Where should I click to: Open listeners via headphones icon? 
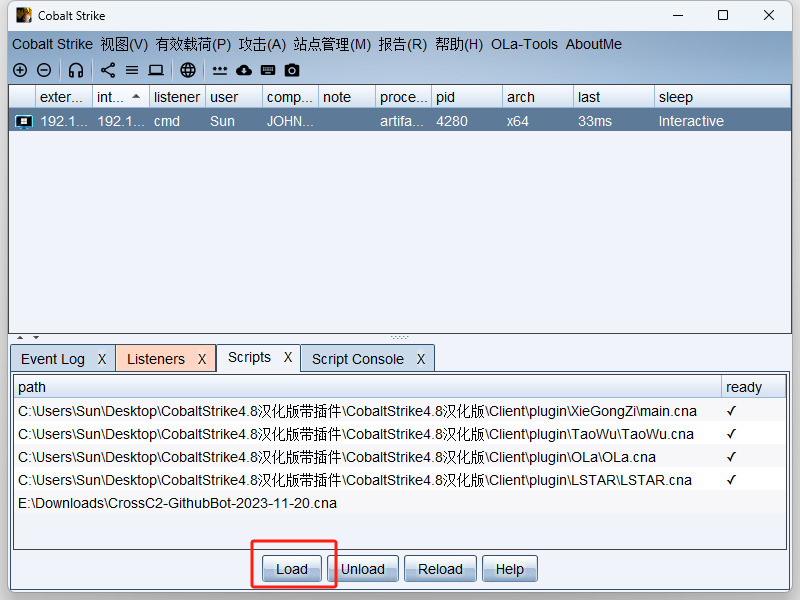76,70
